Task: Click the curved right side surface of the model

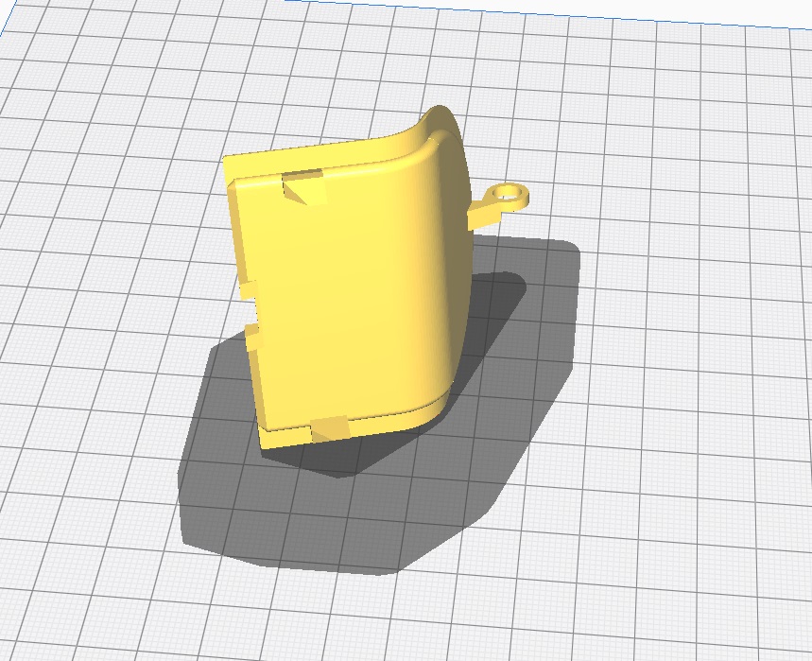Action: click(444, 284)
